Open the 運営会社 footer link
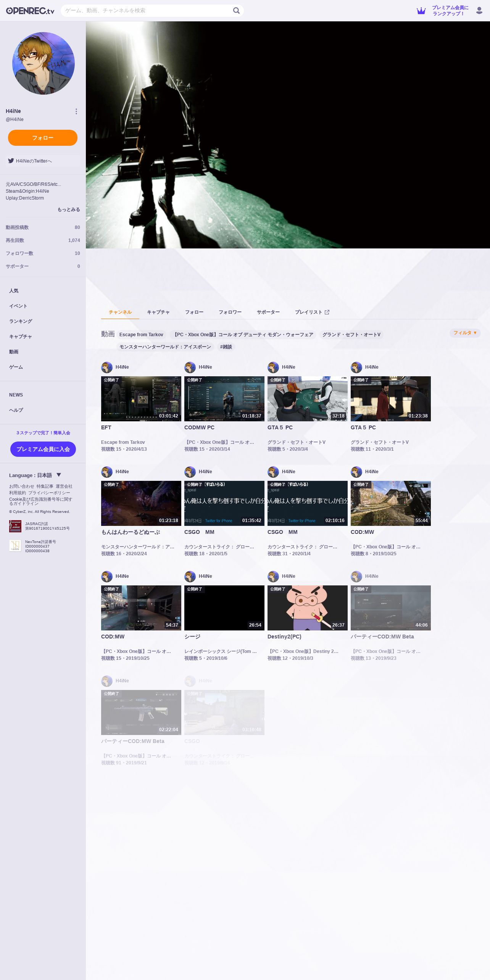Viewport: 490px width, 980px height. pyautogui.click(x=64, y=486)
